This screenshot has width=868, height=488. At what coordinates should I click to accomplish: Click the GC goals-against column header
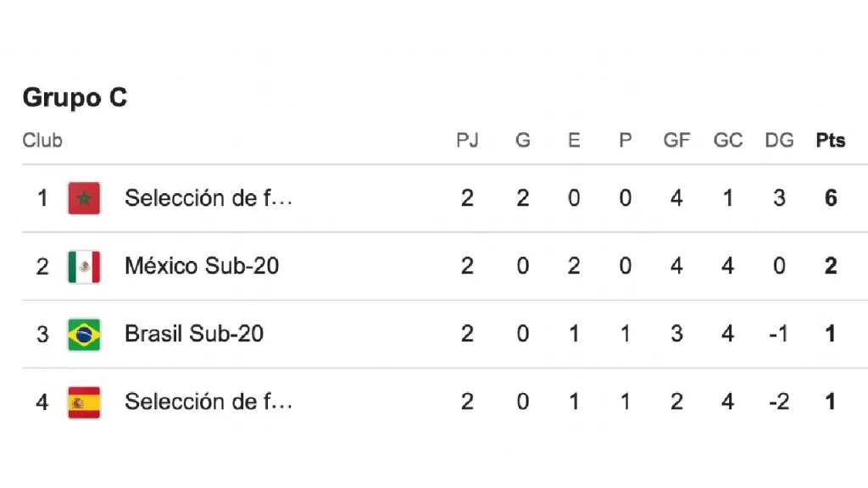[x=727, y=141]
